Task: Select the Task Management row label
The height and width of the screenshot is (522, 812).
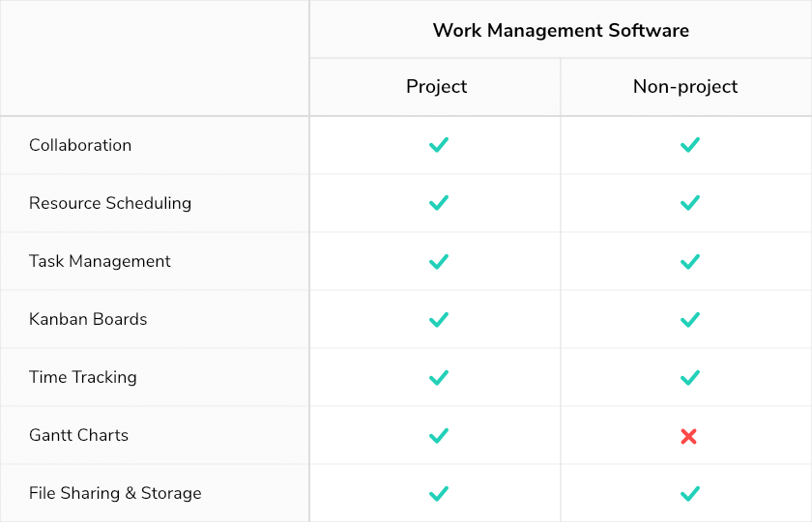Action: (100, 261)
